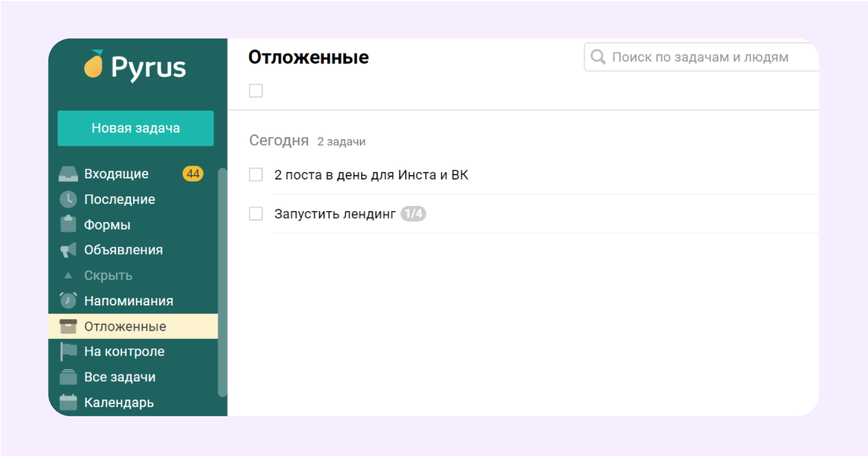Click the megaphone icon beside Объявления
868x456 pixels.
(x=68, y=250)
